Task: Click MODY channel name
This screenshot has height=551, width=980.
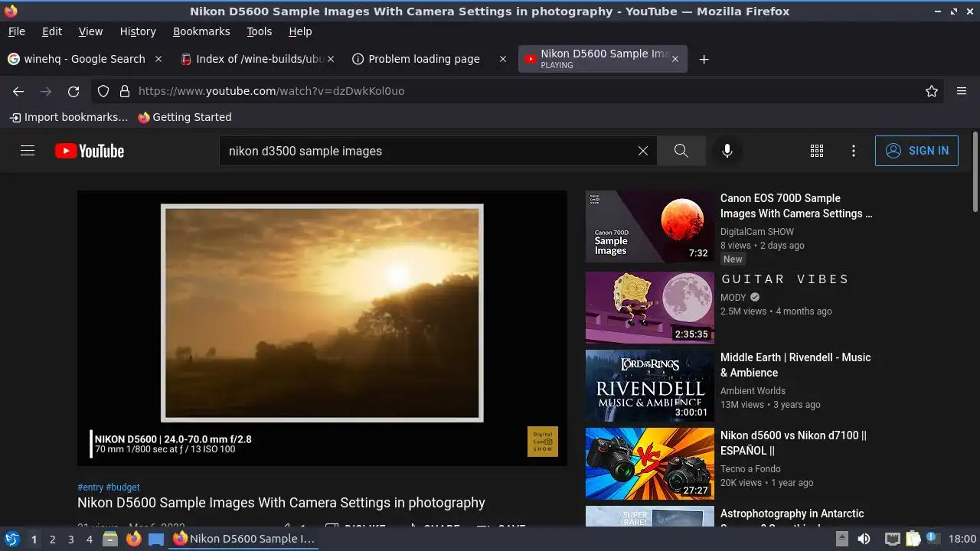Action: (733, 298)
